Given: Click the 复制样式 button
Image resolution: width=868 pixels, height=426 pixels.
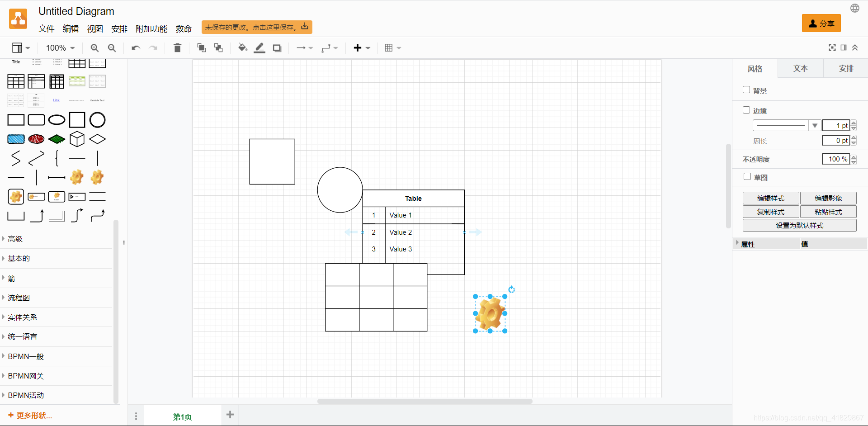Looking at the screenshot, I should click(771, 212).
